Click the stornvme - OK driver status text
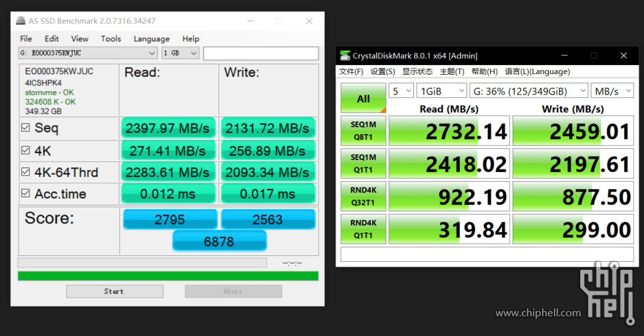The height and width of the screenshot is (336, 644). tap(49, 93)
